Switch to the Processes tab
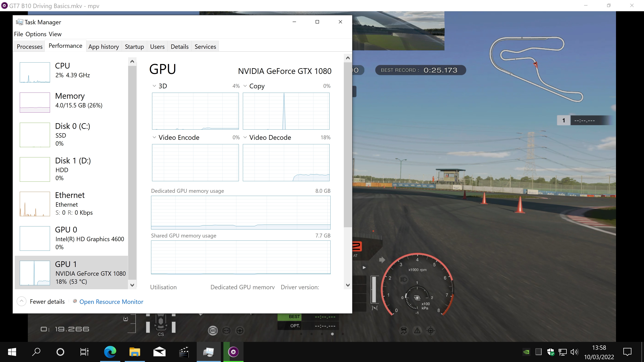 [x=30, y=46]
